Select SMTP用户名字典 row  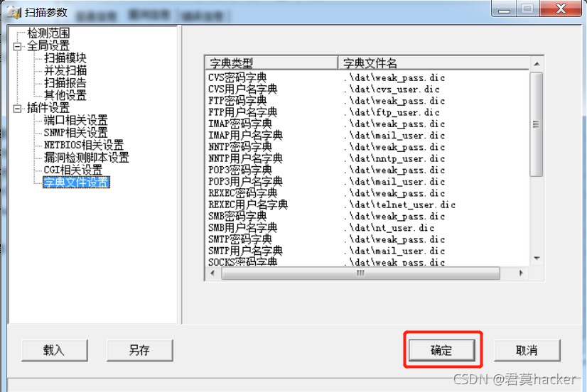click(367, 251)
